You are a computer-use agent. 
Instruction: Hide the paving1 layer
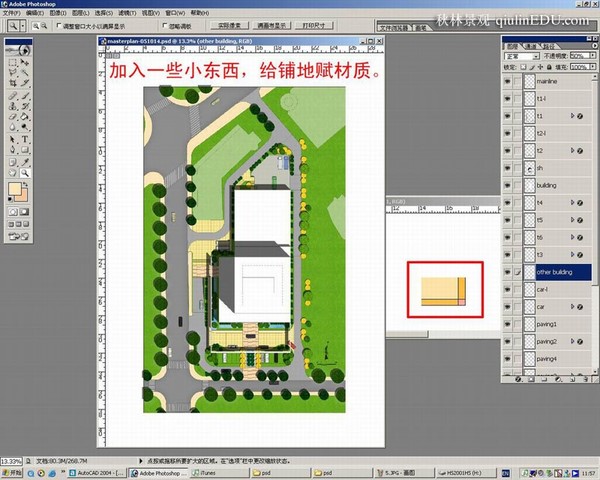(507, 324)
